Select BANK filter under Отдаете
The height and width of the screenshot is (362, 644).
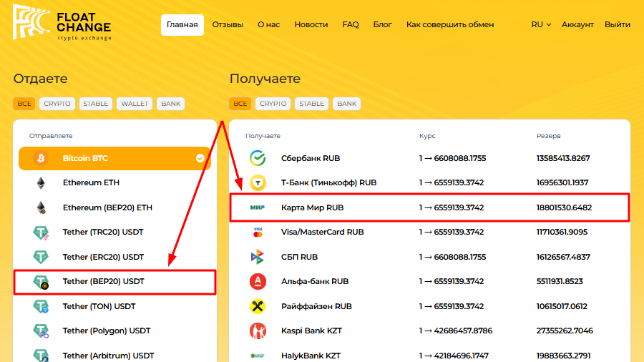click(171, 104)
